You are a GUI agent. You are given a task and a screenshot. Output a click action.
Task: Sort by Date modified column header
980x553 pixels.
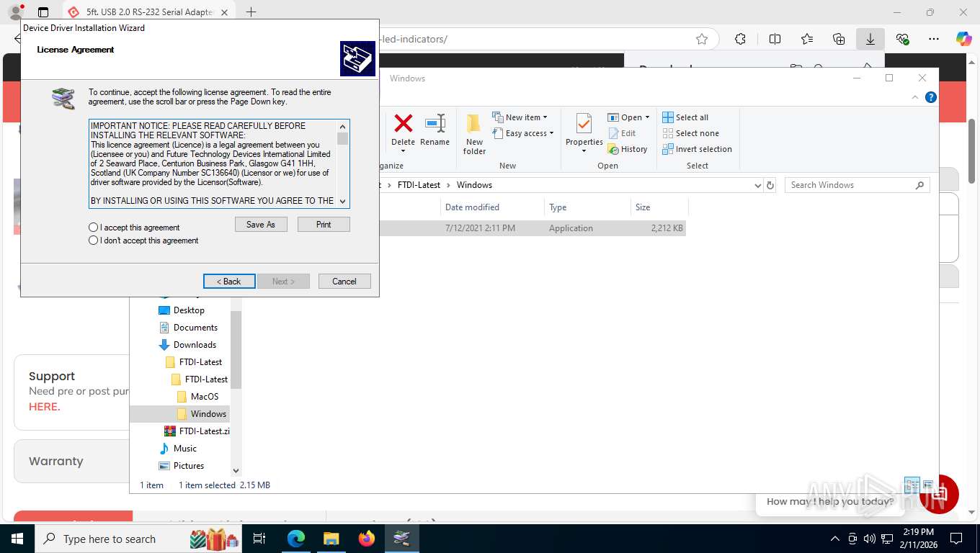492,207
